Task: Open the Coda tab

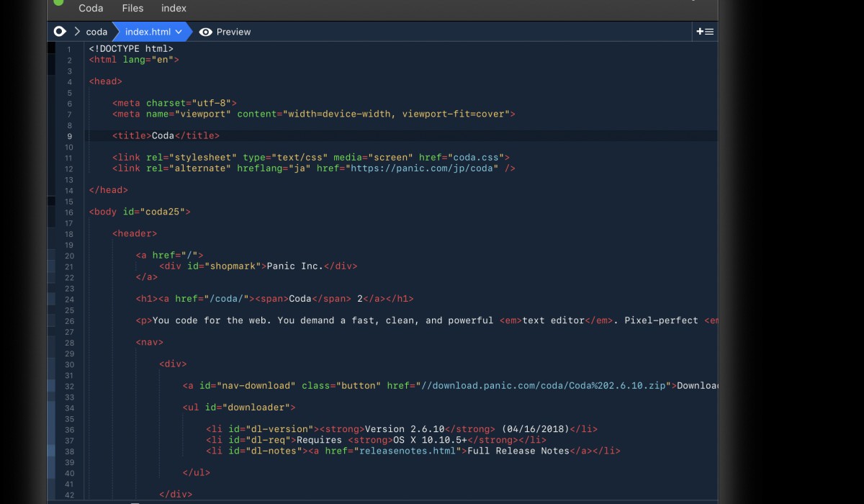Action: [91, 9]
